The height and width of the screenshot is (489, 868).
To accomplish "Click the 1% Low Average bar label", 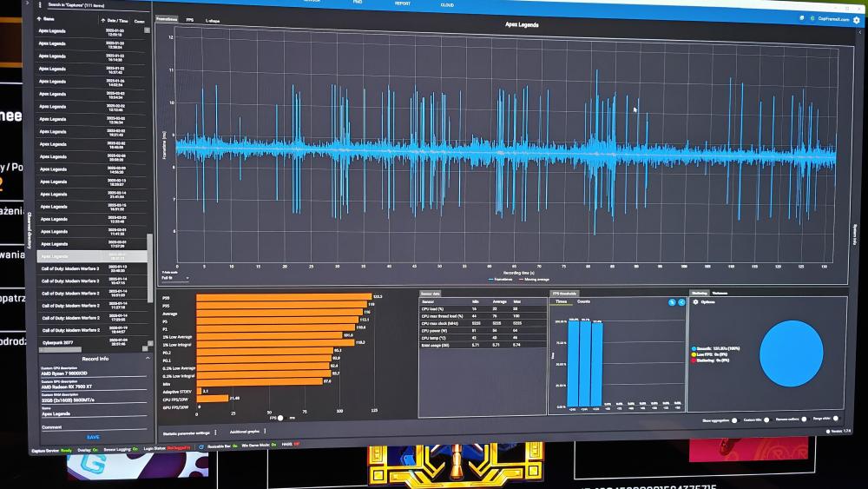I will 177,337.
